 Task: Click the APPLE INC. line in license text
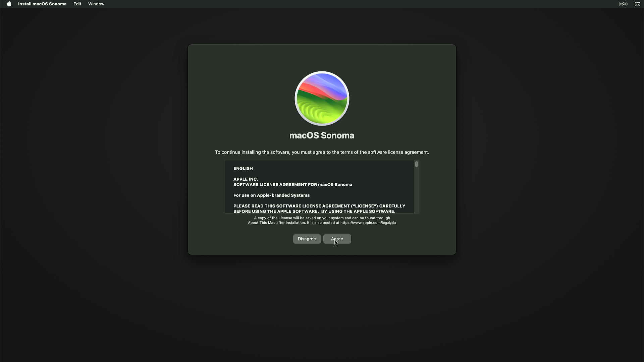click(246, 179)
